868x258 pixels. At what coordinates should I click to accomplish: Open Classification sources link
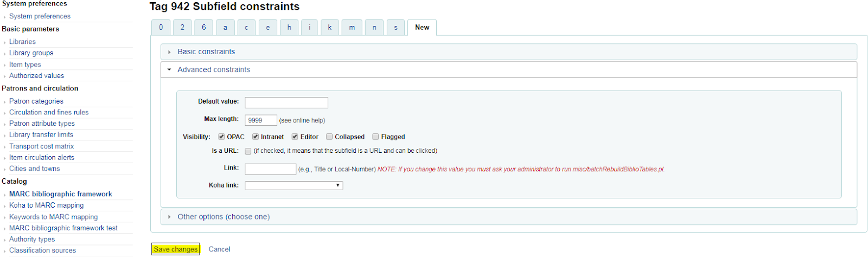click(x=42, y=250)
